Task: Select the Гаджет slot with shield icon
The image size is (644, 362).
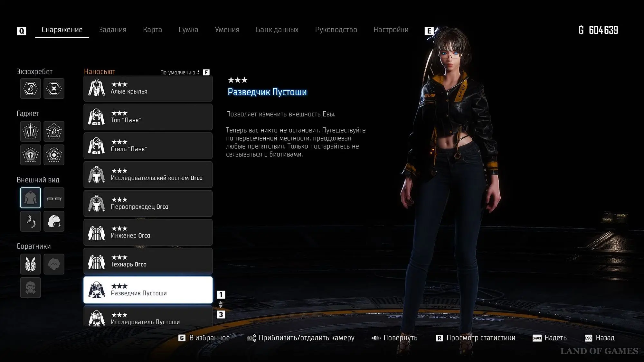Action: 31,155
